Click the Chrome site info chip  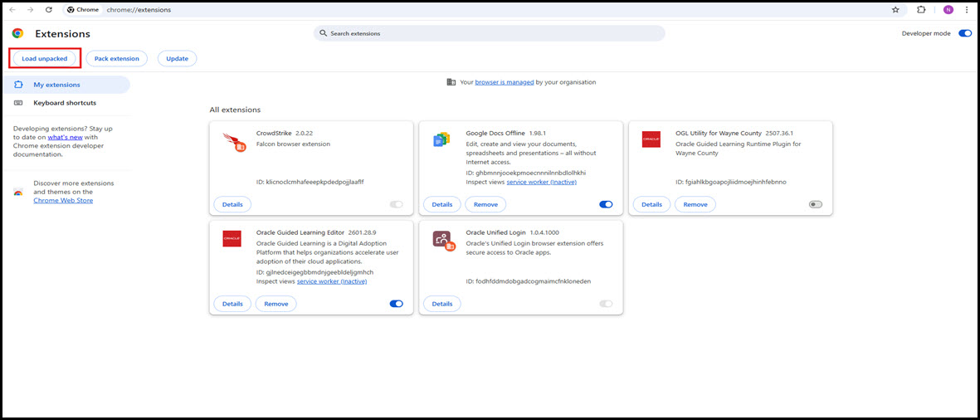tap(83, 10)
